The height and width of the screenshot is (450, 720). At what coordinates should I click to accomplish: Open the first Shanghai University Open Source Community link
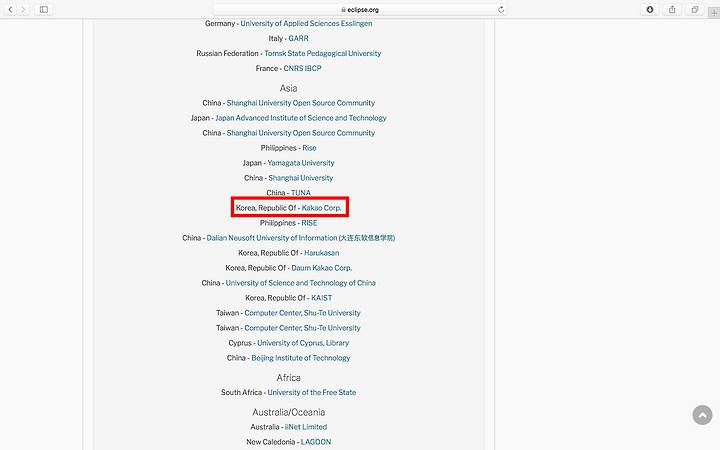tap(301, 103)
